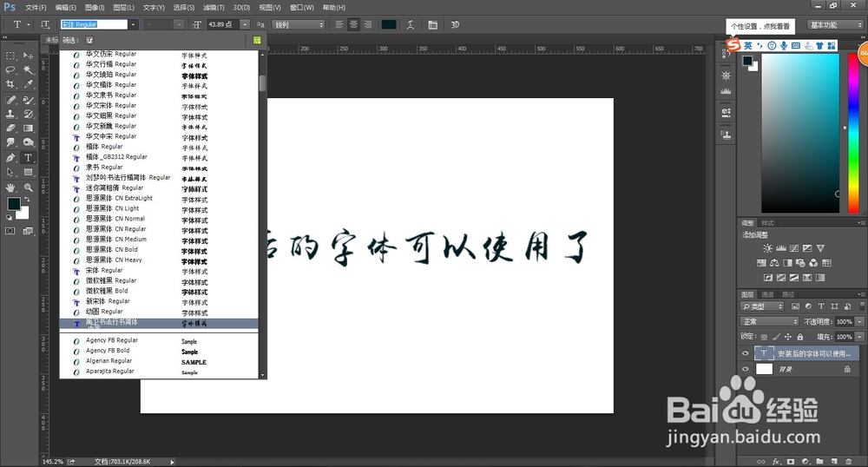Screen dimensions: 868x467
Task: Toggle the filter for type layers
Action: 821,306
